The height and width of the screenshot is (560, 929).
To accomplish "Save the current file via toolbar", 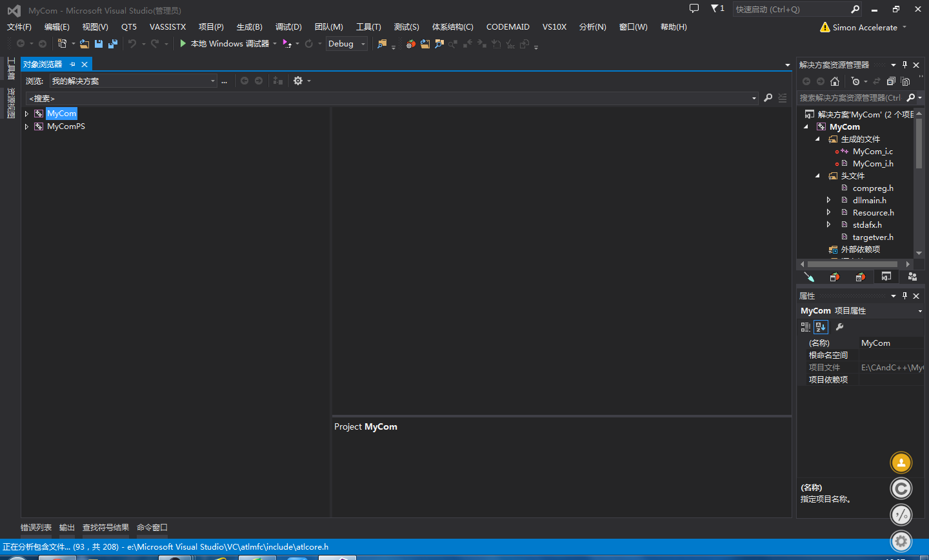I will pyautogui.click(x=99, y=44).
